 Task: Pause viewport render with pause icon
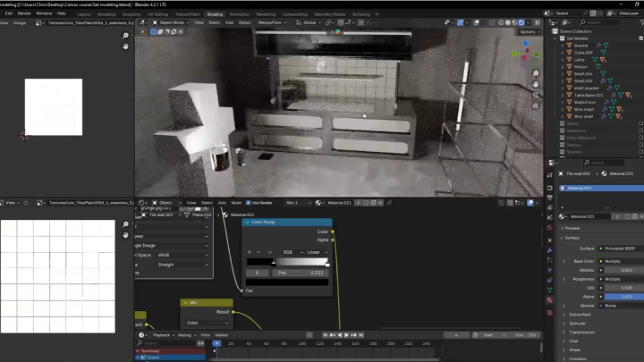(538, 22)
